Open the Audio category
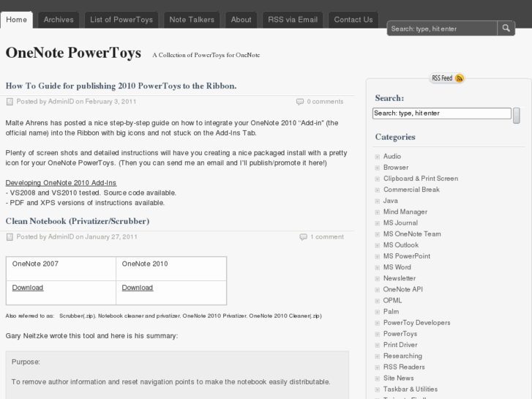Screen dimensions: 532x399 (392, 156)
